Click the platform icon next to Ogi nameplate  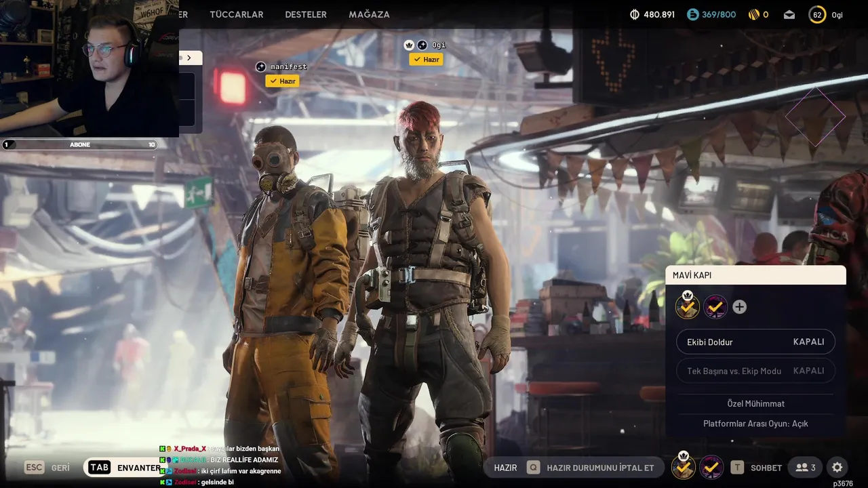[x=422, y=45]
